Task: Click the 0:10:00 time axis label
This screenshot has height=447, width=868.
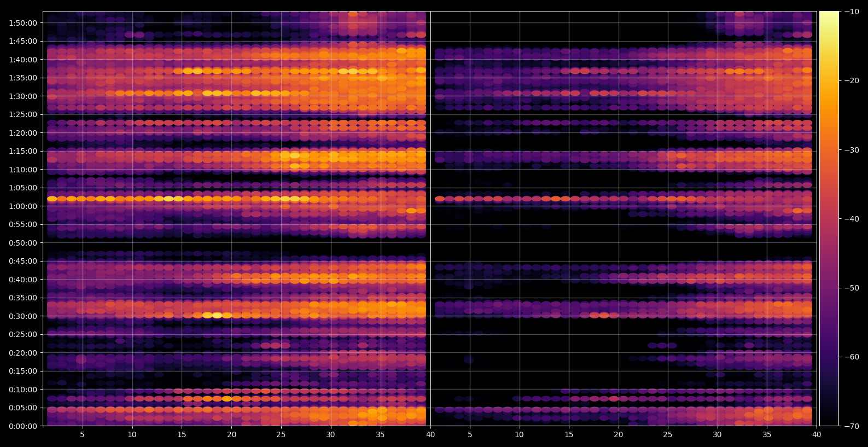Action: click(23, 390)
